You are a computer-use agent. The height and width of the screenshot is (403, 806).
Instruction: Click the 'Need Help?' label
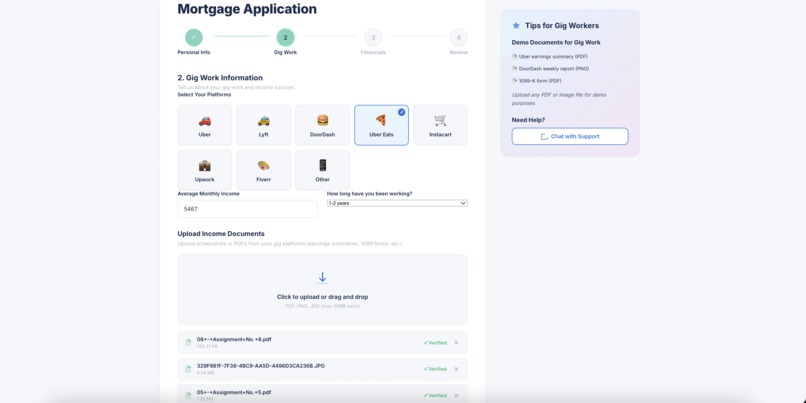click(528, 120)
